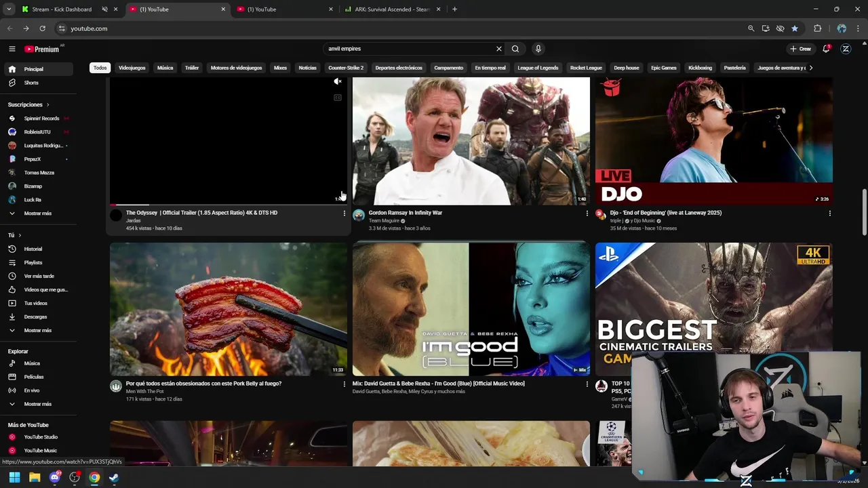The height and width of the screenshot is (488, 868).
Task: Open Discord from the taskbar
Action: point(55,478)
